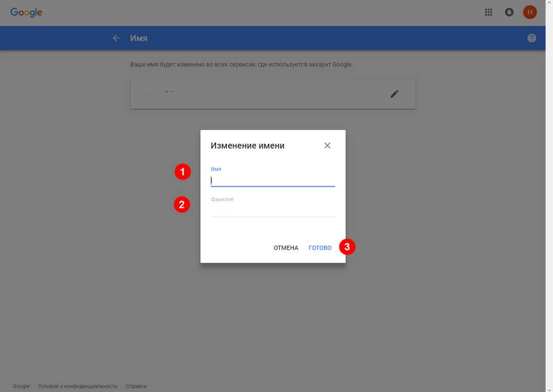
Task: Click the text about name changing in services
Action: (241, 64)
